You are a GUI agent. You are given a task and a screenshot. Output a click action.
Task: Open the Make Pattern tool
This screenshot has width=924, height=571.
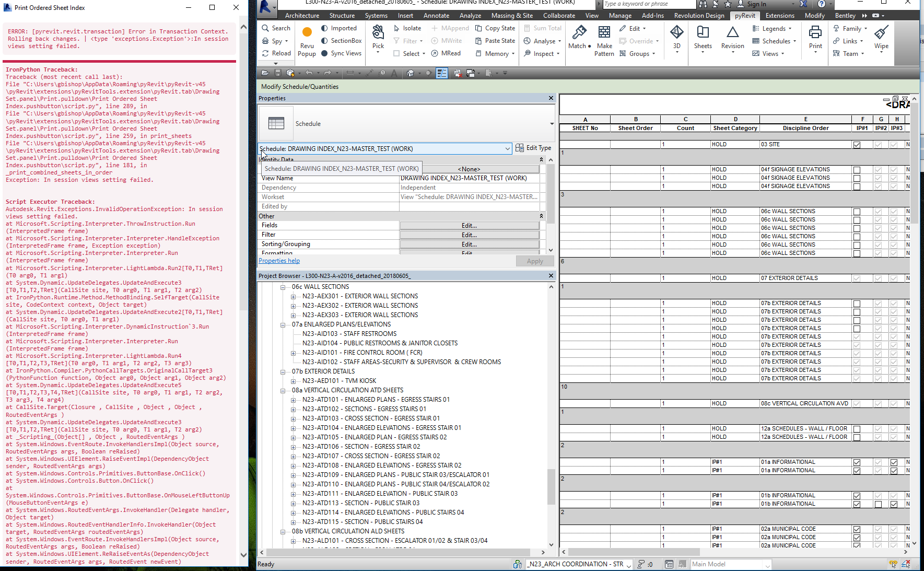pyautogui.click(x=604, y=41)
